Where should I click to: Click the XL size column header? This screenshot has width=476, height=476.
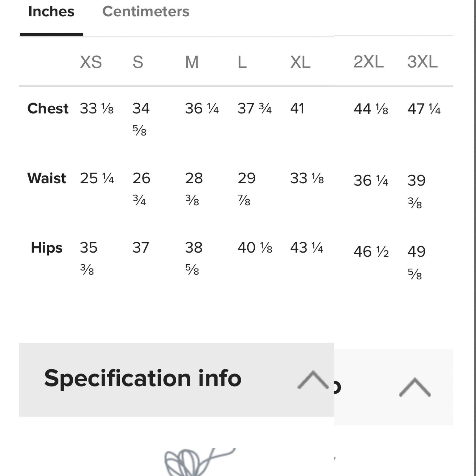[x=300, y=62]
